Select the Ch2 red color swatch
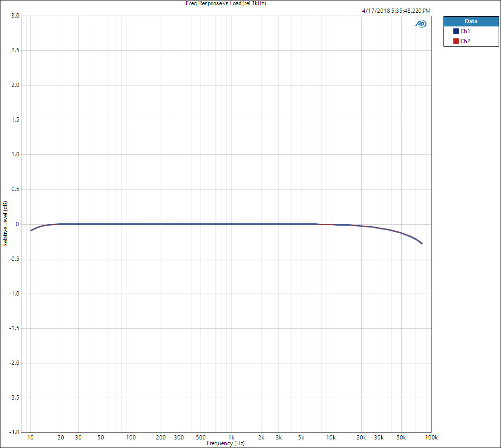This screenshot has width=501, height=448. [456, 41]
